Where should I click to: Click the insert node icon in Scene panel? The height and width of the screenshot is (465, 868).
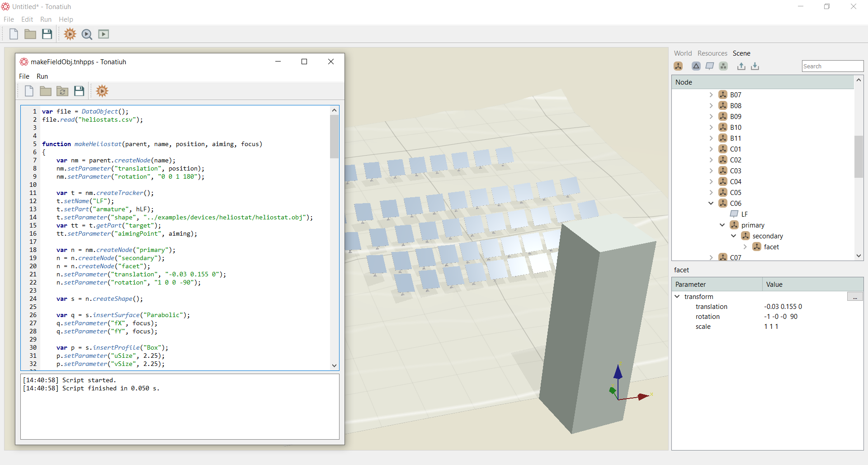(x=678, y=66)
